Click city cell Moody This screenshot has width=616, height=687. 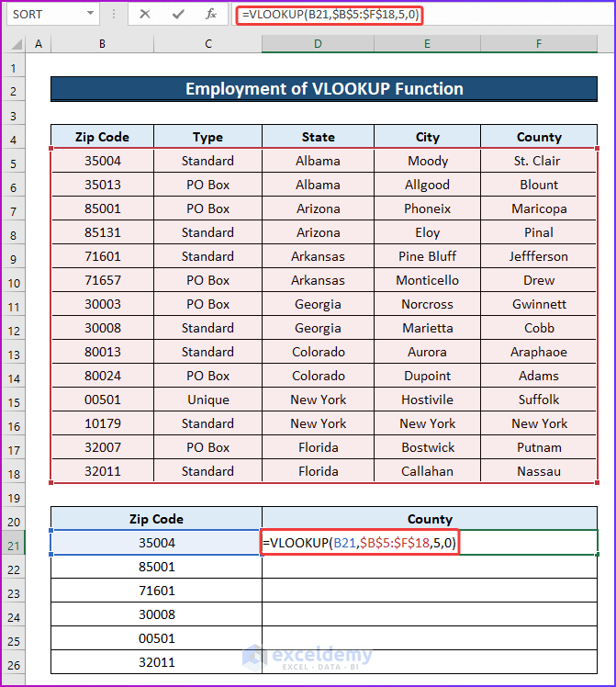click(427, 161)
